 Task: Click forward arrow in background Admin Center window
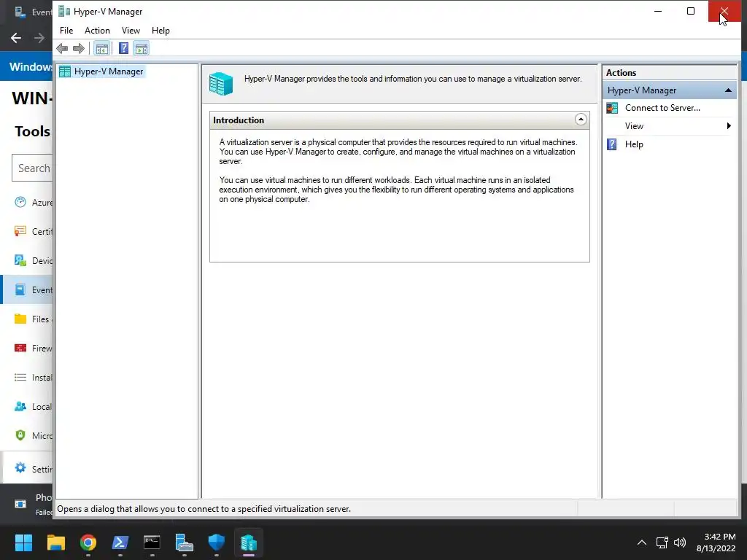click(39, 38)
